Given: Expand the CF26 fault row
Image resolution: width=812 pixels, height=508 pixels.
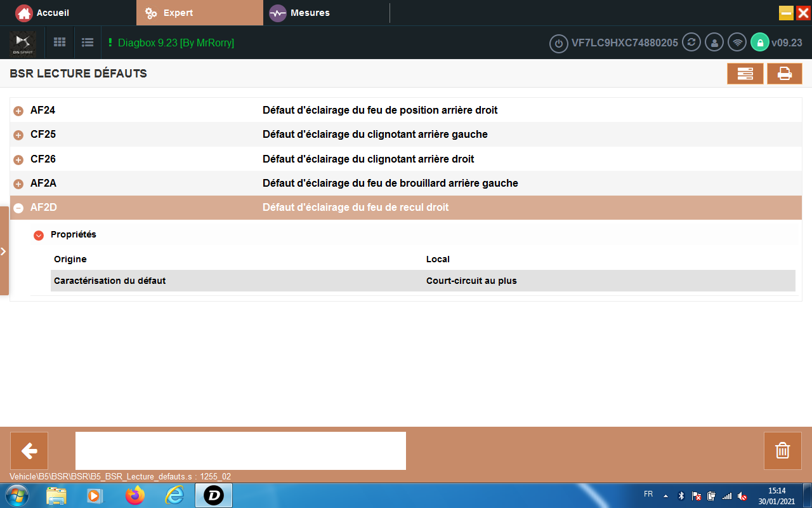Looking at the screenshot, I should coord(18,159).
